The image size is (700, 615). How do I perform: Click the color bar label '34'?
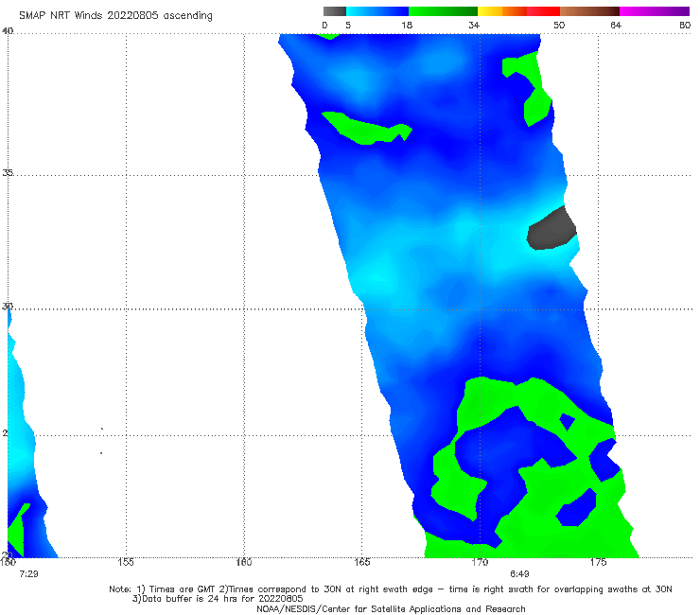(474, 25)
